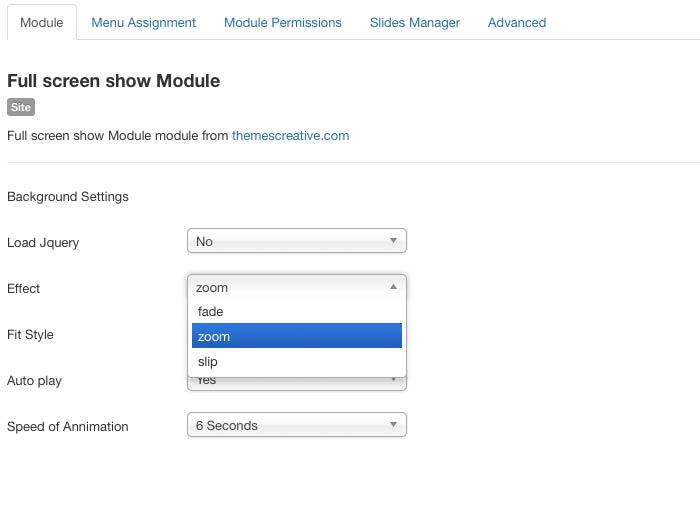Click the Site badge under the title
This screenshot has height=525, width=700.
tap(21, 107)
